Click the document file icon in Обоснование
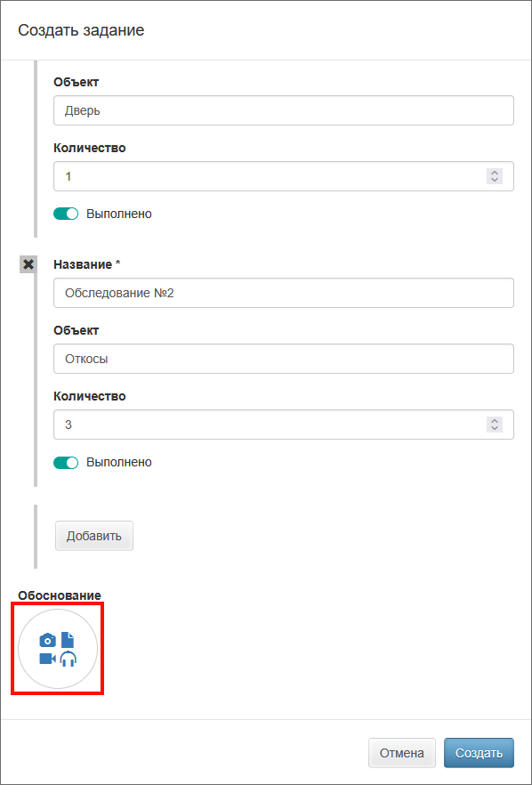The image size is (532, 785). [68, 640]
